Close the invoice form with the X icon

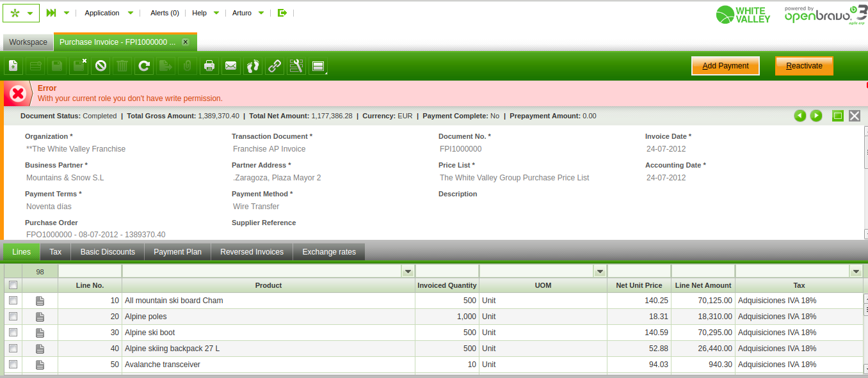[855, 116]
